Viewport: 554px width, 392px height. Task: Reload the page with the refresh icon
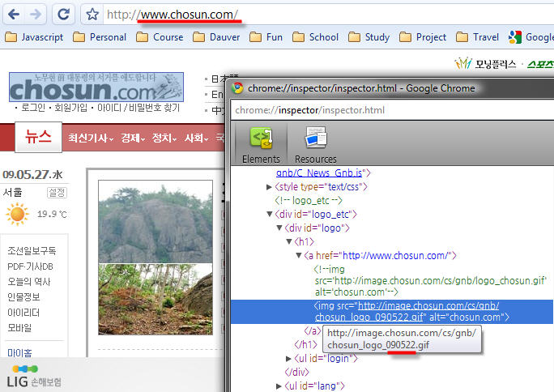pyautogui.click(x=62, y=14)
